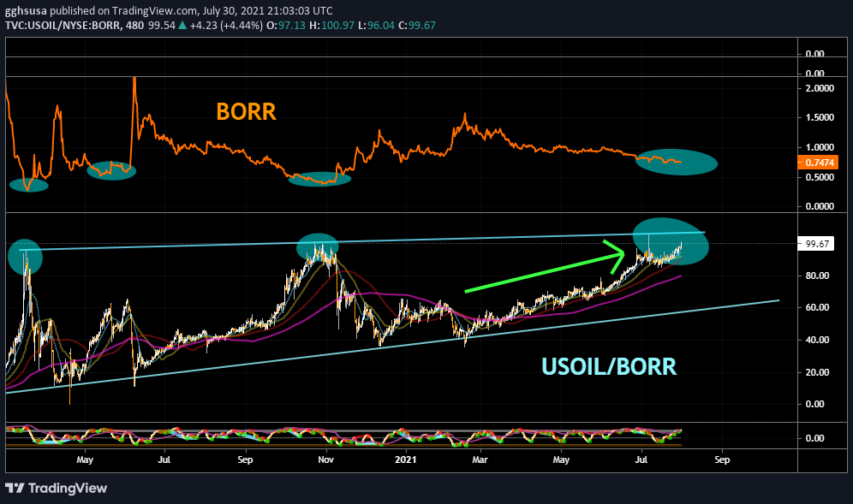Click the 0.0000 label on the BORR axis
Viewport: 853px width, 504px height.
820,206
